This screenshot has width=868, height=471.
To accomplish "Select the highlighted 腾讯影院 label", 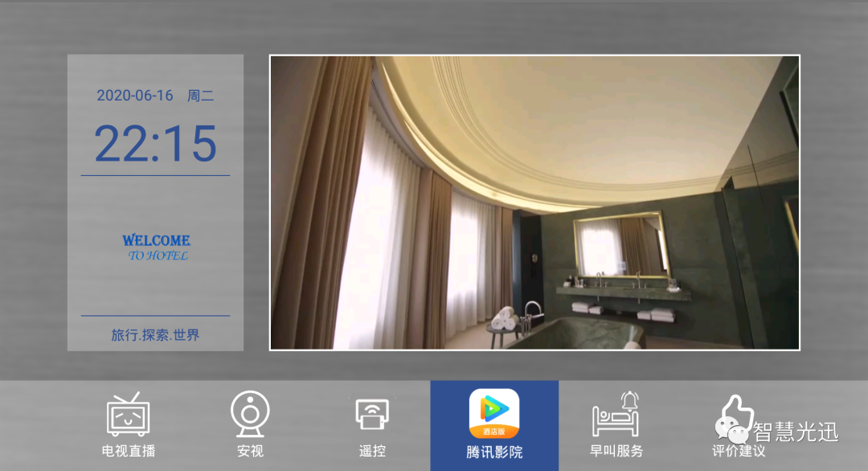I will pos(494,452).
